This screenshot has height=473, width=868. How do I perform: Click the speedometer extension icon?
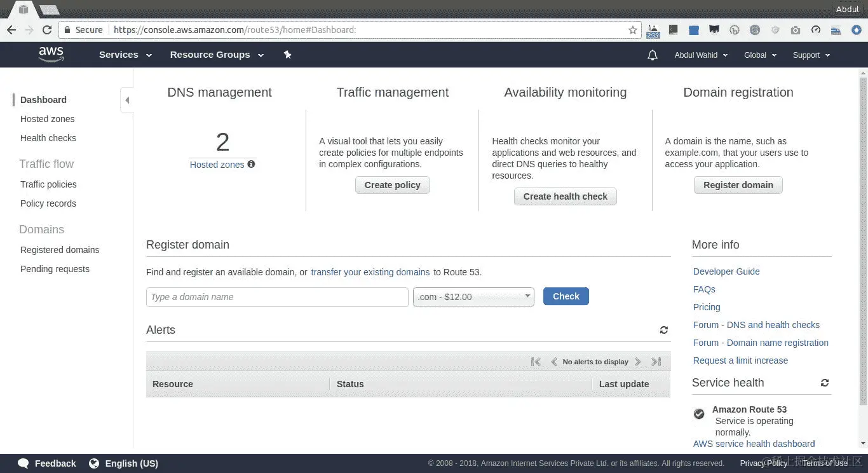(x=816, y=30)
